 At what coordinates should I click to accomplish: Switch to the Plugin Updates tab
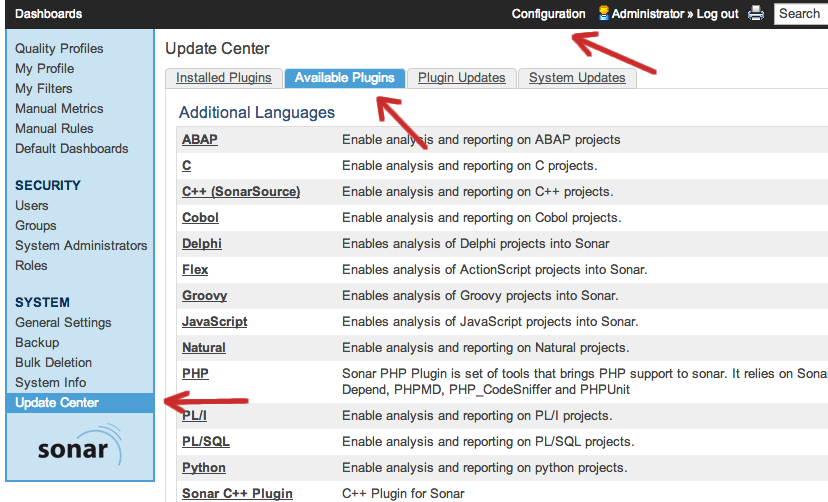tap(462, 78)
